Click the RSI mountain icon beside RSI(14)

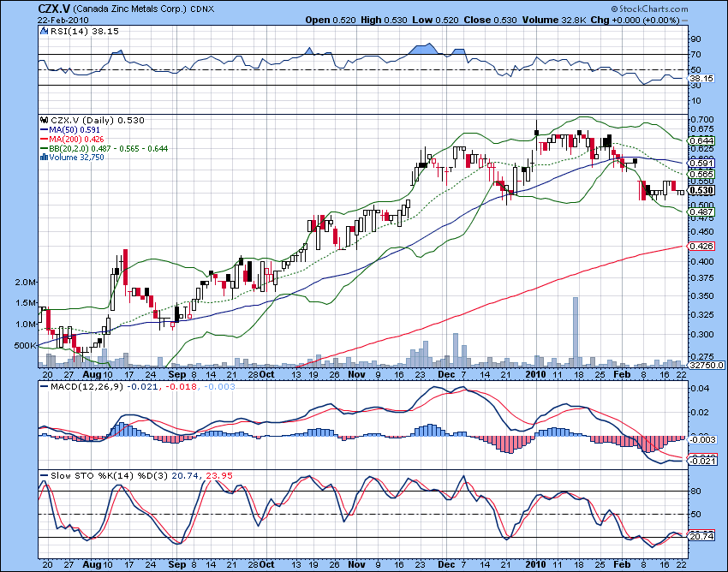[44, 31]
